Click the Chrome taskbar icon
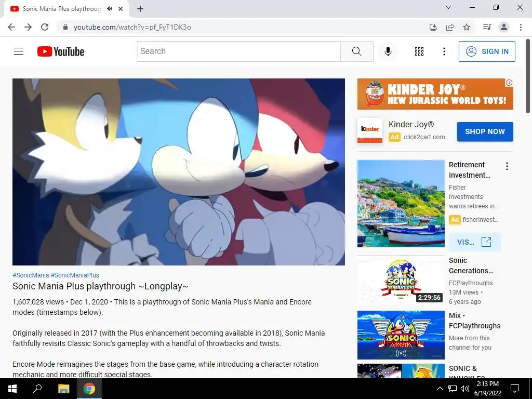This screenshot has width=532, height=399. [x=89, y=389]
